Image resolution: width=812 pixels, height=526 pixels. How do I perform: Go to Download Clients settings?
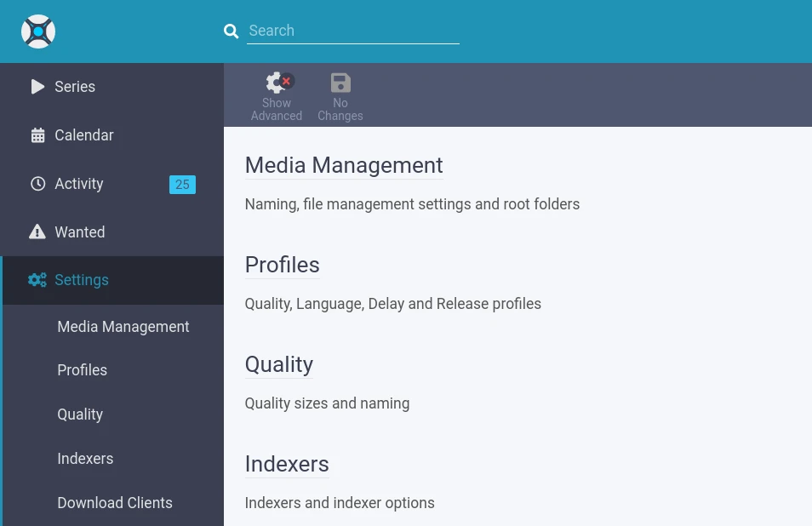[x=115, y=503]
